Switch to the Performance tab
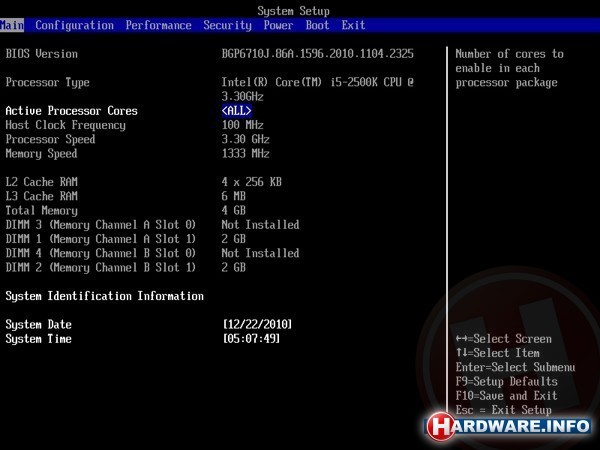The image size is (600, 450). tap(158, 25)
